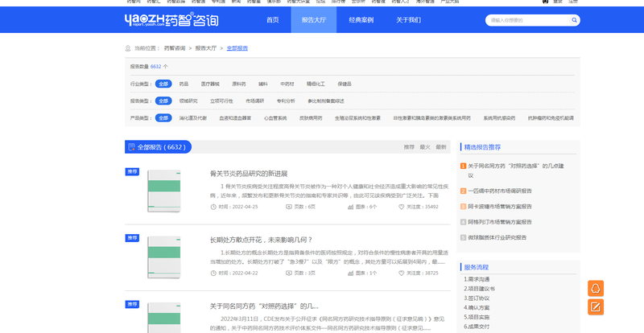Viewport: 644px width, 333px height.
Task: Open the cover thumbnail of 骨关节炎药品研究的新进展
Action: tap(164, 191)
